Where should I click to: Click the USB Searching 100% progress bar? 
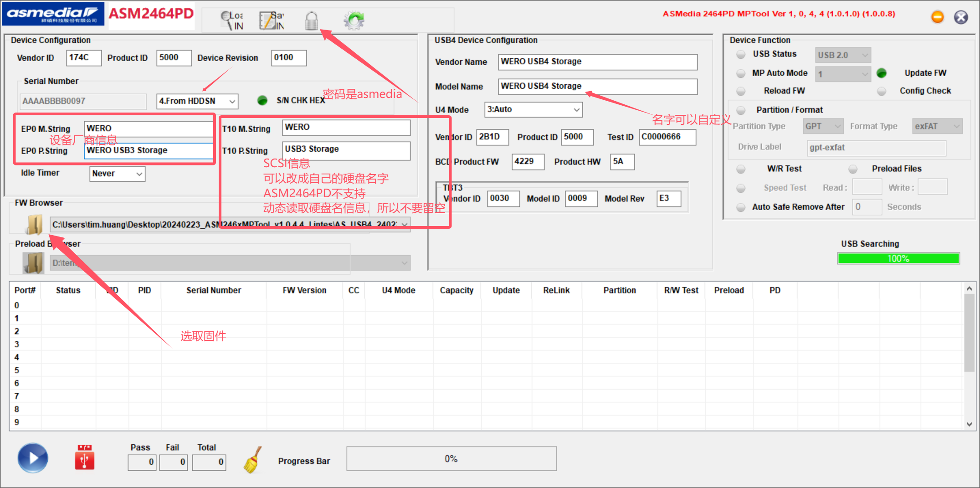pyautogui.click(x=898, y=258)
